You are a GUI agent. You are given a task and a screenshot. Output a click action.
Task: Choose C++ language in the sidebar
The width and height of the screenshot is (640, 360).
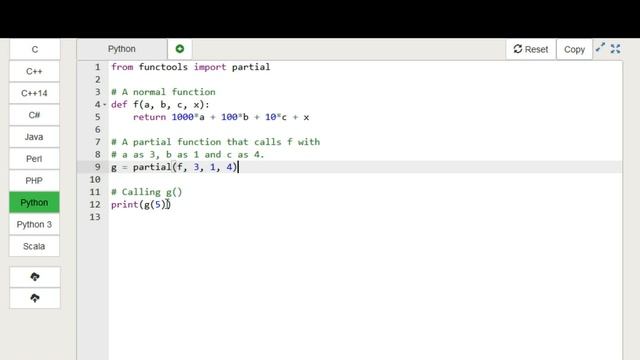click(x=34, y=71)
